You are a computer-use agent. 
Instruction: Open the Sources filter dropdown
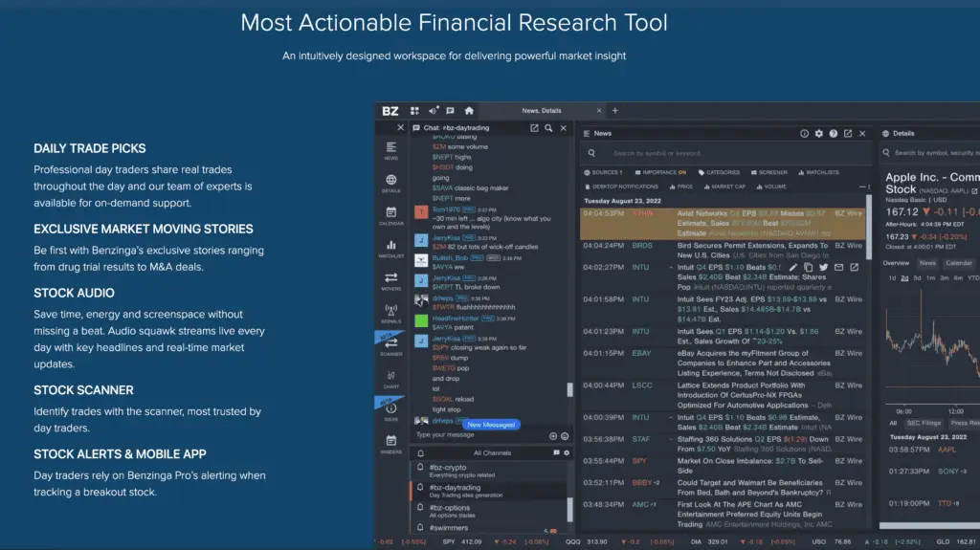coord(603,172)
